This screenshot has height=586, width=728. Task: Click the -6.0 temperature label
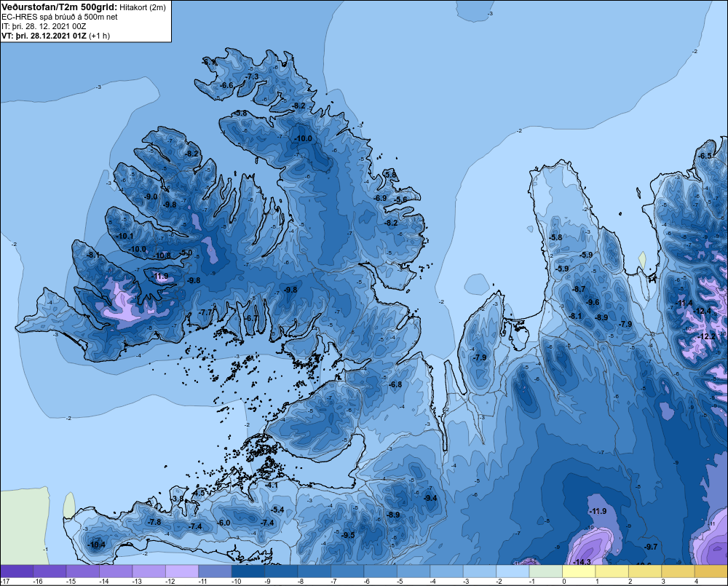click(224, 523)
